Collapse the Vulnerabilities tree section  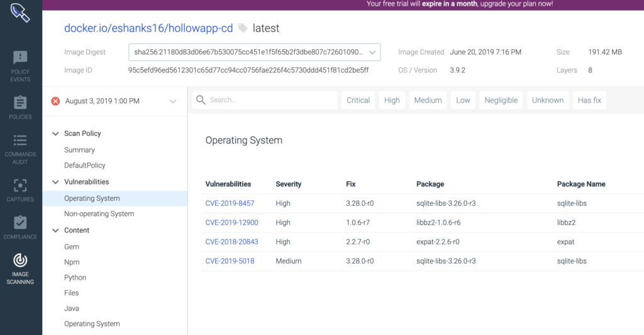click(55, 182)
